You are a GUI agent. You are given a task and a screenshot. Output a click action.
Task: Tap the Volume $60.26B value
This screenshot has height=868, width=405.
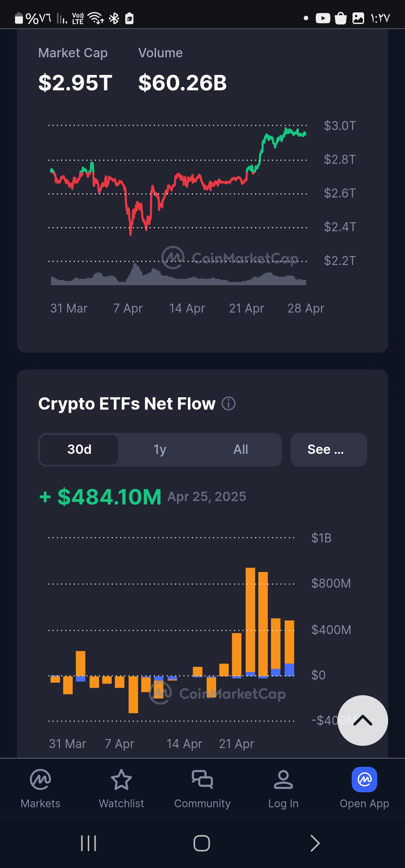[183, 83]
